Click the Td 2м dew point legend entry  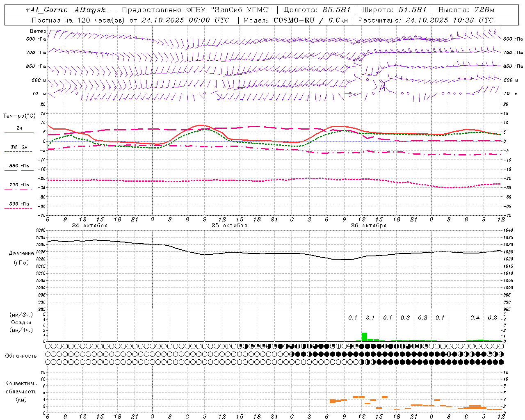tap(19, 147)
